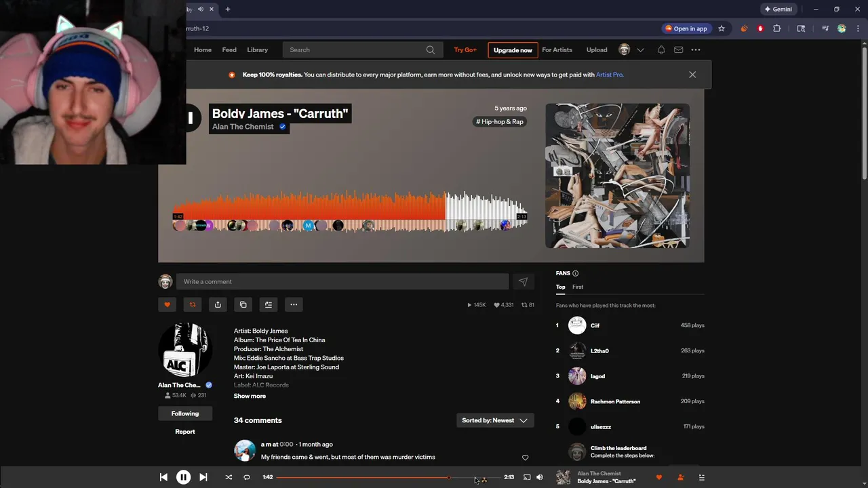Skip to previous track in player bar

[163, 477]
